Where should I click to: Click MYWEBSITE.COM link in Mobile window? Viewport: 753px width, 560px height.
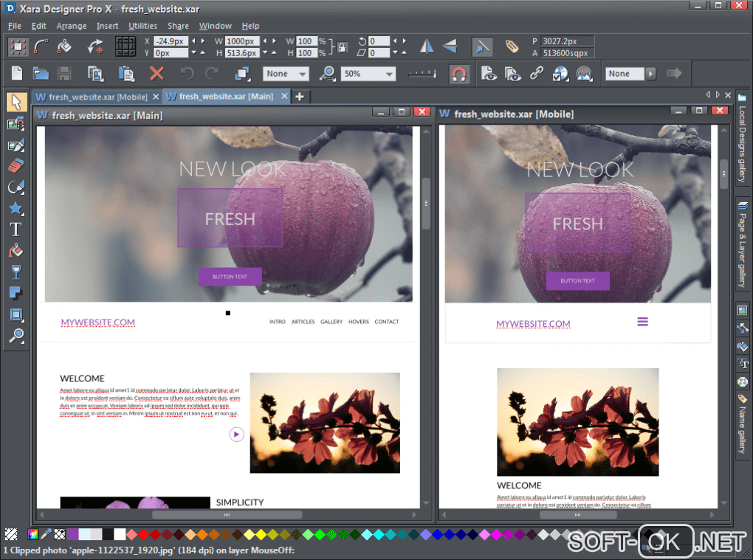click(x=533, y=324)
